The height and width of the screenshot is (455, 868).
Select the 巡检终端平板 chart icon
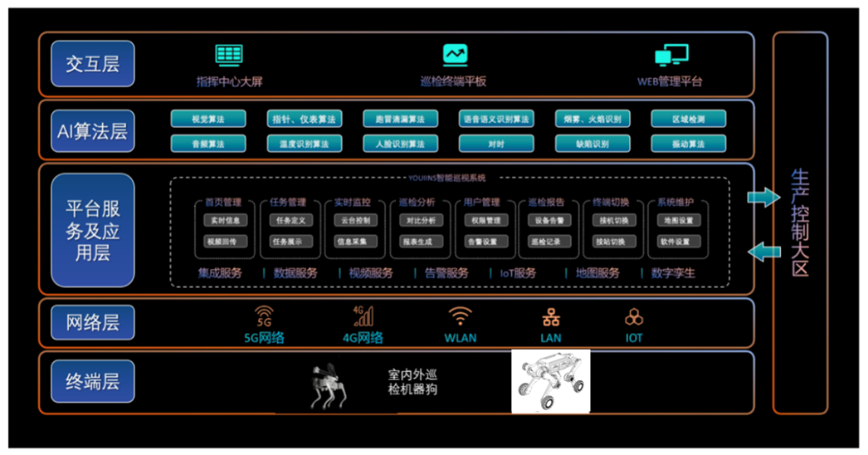pyautogui.click(x=455, y=55)
